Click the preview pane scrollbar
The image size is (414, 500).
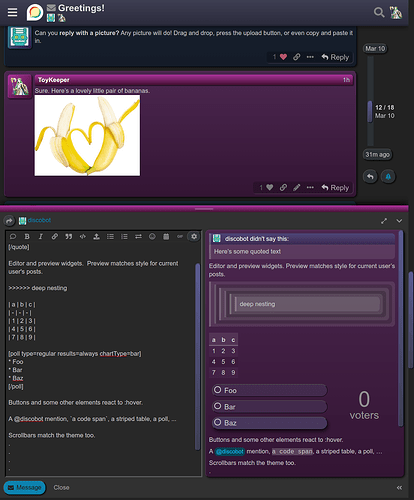pos(401,328)
